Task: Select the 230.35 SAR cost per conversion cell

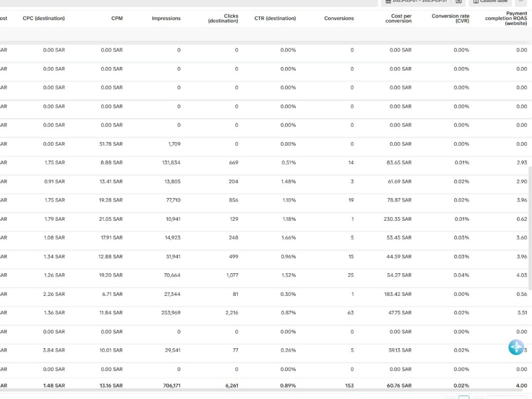Action: pyautogui.click(x=397, y=219)
